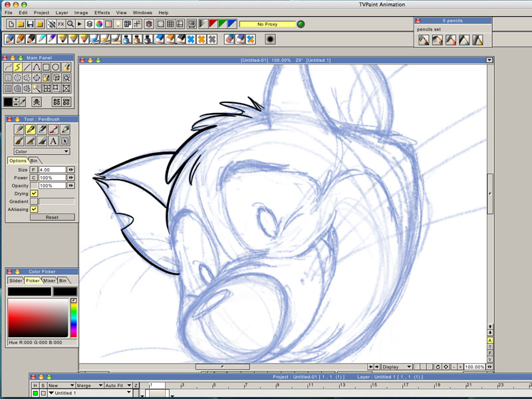Viewport: 532px width, 399px height.
Task: Click the blue X clear icon
Action: point(191,39)
